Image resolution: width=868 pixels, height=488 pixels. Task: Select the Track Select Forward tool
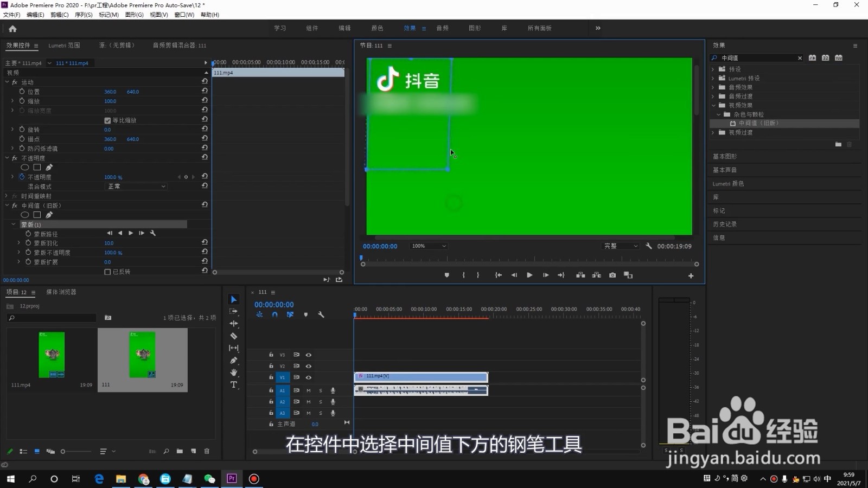234,311
